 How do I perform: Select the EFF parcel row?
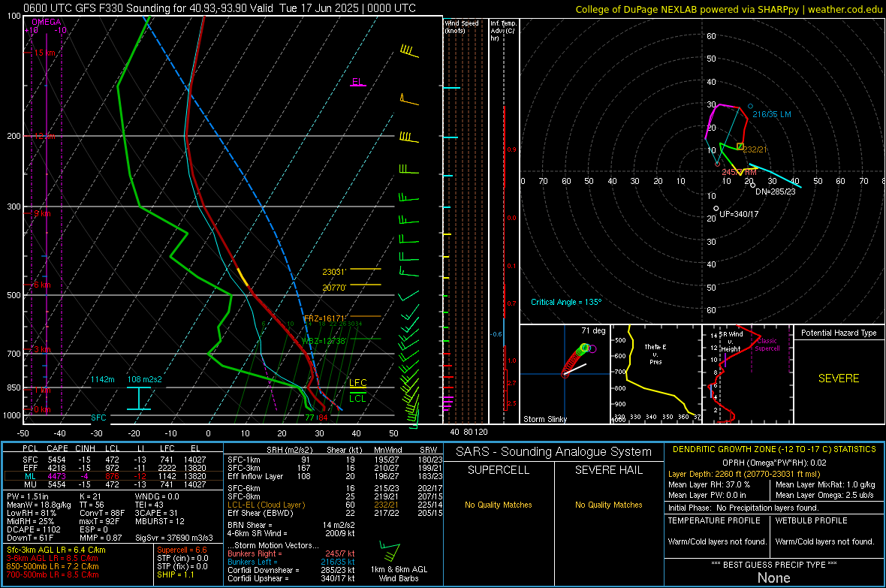pyautogui.click(x=114, y=468)
